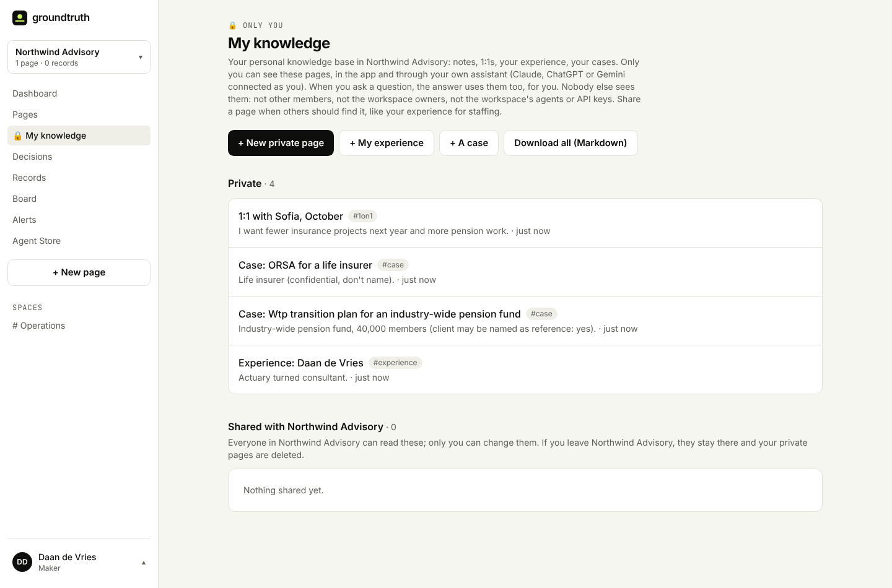This screenshot has width=892, height=588.
Task: Click the My knowledge page title
Action: (x=279, y=43)
